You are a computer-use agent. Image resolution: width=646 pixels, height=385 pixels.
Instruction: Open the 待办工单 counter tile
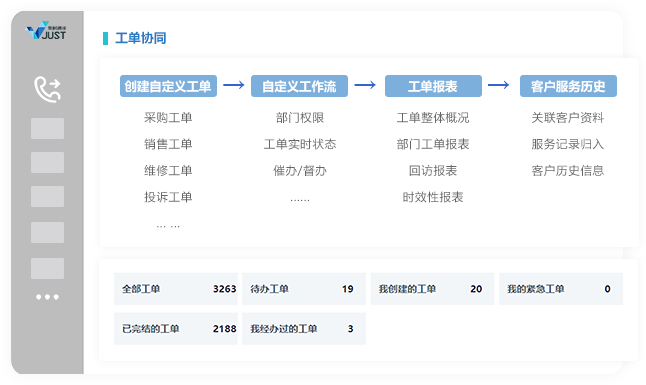[x=304, y=289]
